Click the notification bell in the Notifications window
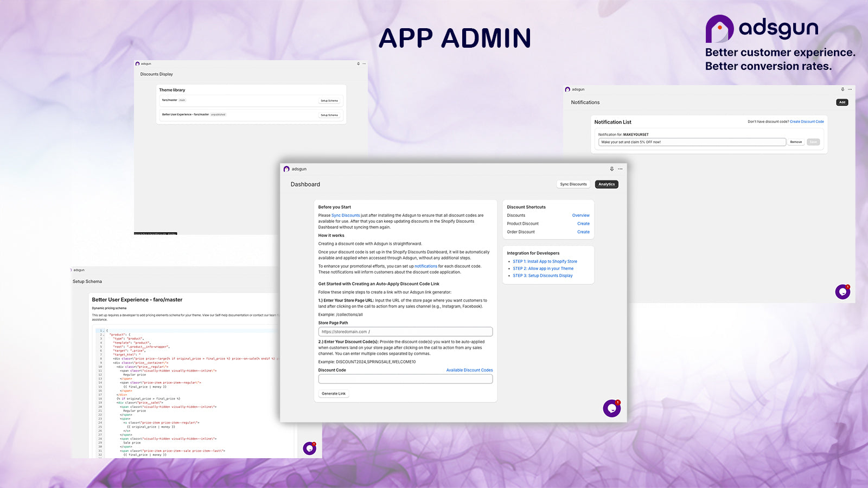Image resolution: width=868 pixels, height=488 pixels. (x=842, y=89)
